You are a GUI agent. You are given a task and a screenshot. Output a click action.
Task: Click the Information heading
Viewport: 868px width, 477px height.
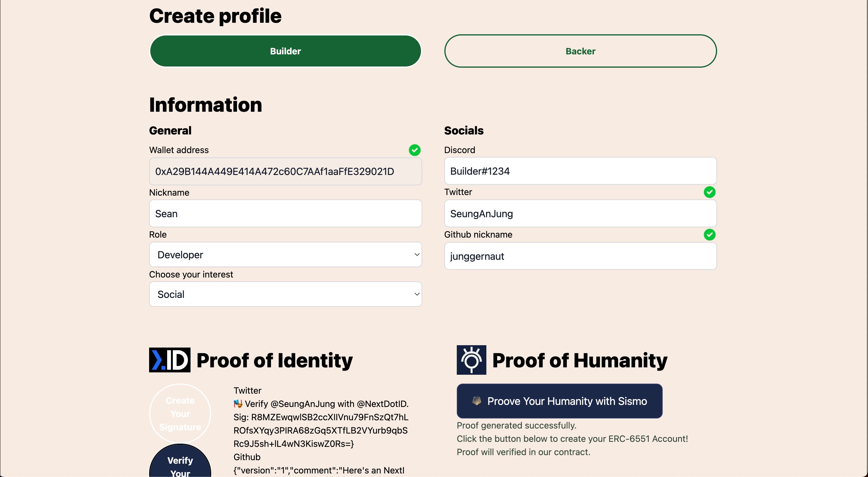[206, 105]
